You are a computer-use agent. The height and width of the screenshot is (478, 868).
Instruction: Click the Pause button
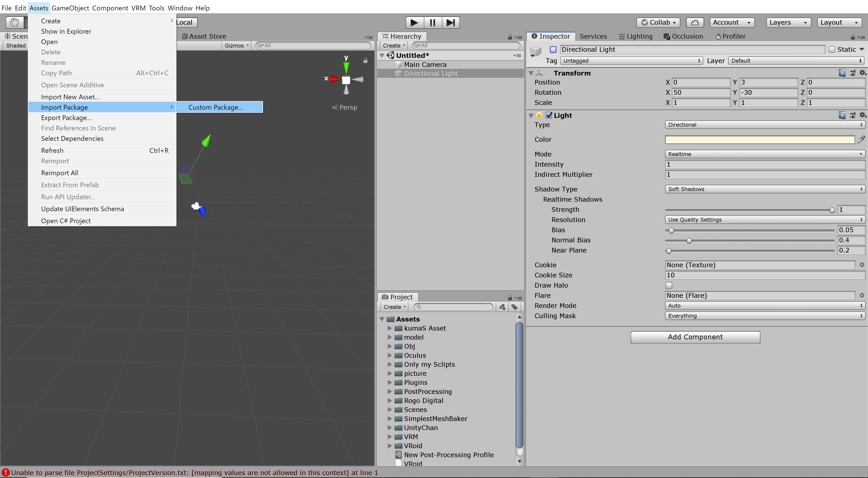pyautogui.click(x=432, y=23)
